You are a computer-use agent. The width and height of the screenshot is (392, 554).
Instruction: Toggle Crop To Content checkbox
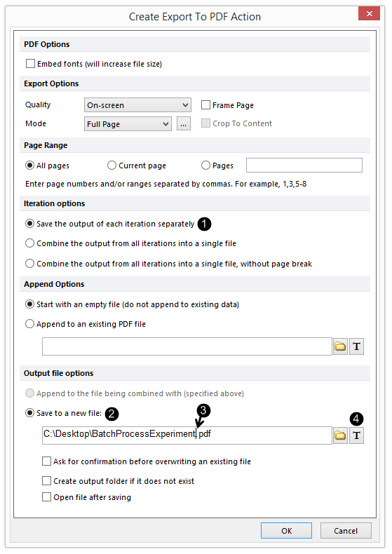point(205,123)
